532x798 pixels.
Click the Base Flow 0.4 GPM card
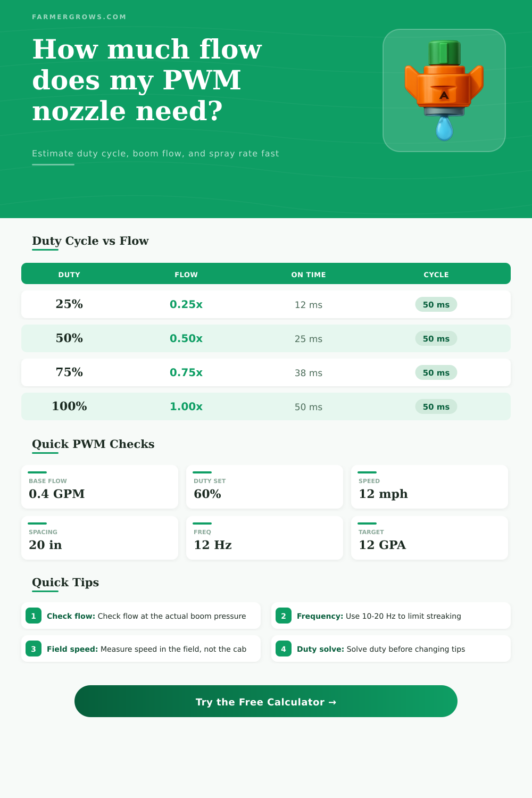[99, 487]
